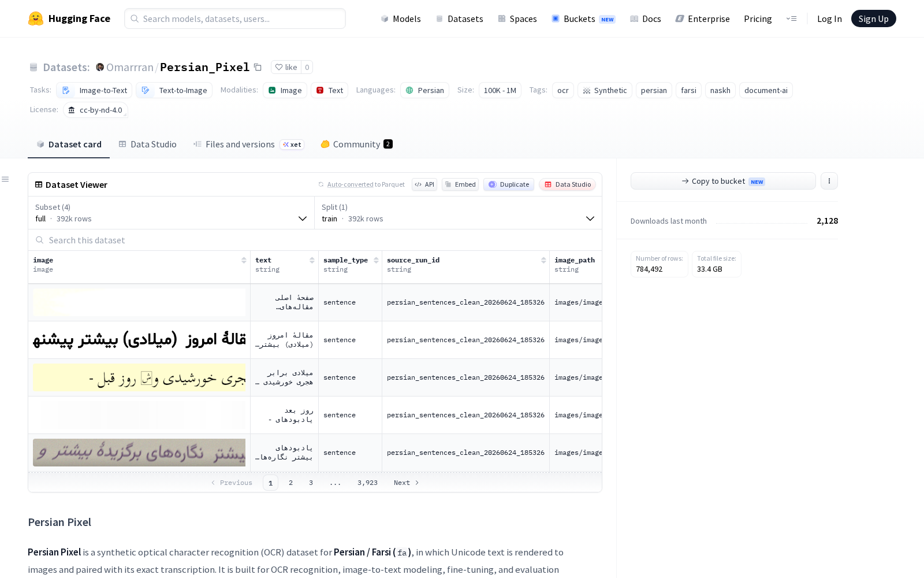Focus the Search this dataset field
924x578 pixels.
(315, 240)
